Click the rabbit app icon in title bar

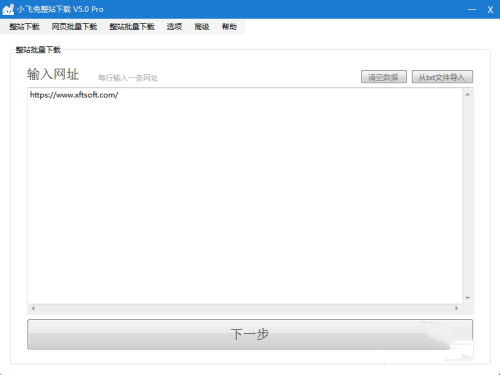point(8,9)
